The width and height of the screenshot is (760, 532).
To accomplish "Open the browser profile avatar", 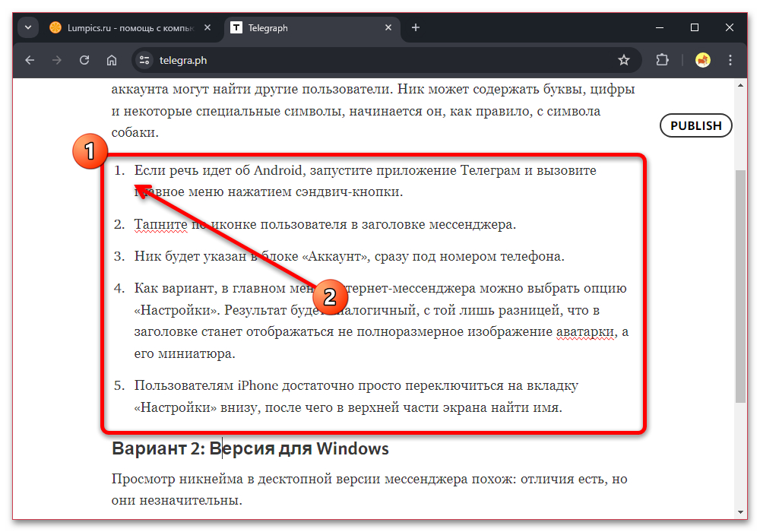I will [703, 60].
